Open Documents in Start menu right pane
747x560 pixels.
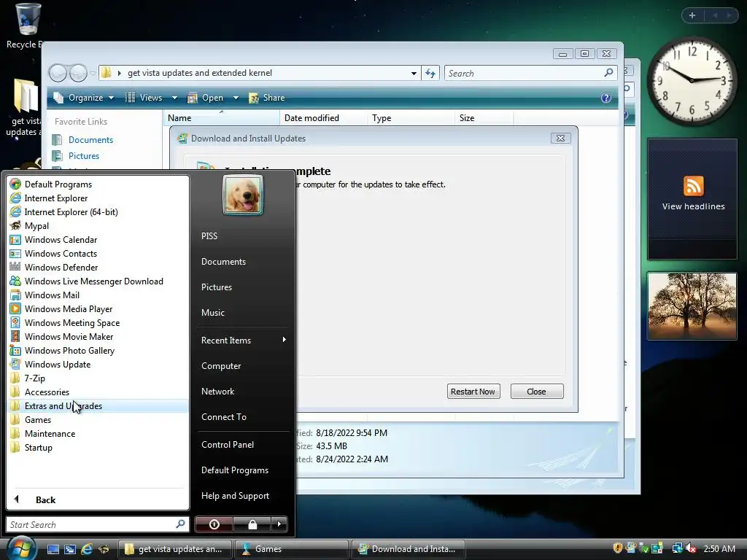(223, 262)
